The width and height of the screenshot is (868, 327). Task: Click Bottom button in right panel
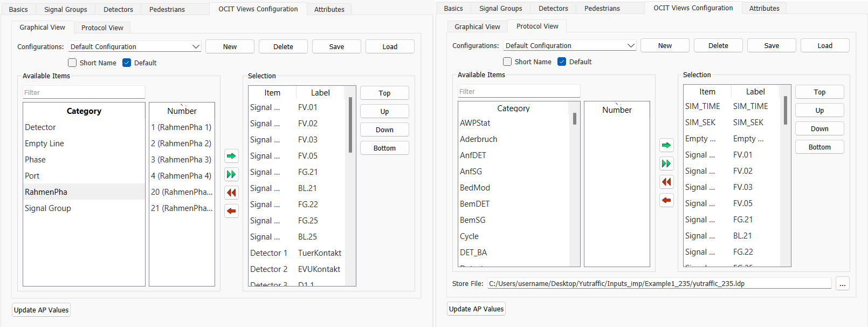pyautogui.click(x=819, y=147)
